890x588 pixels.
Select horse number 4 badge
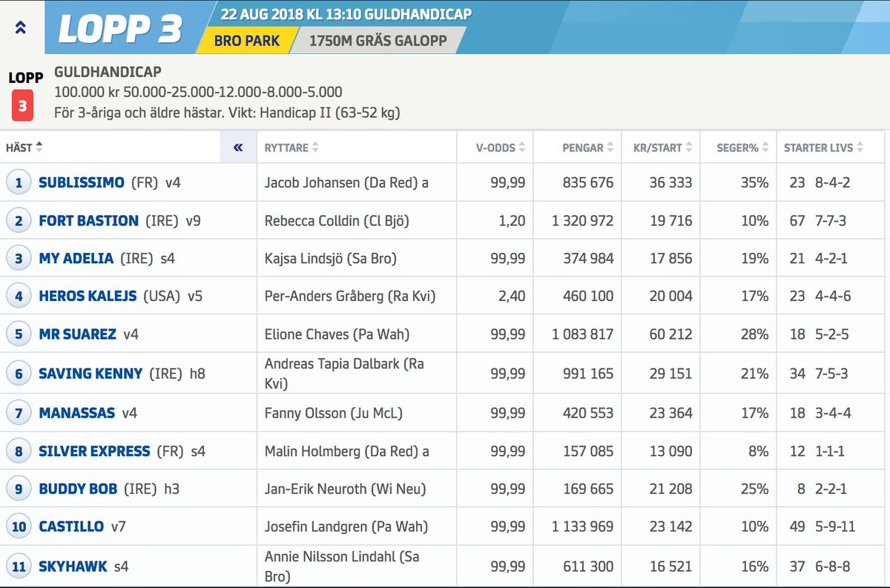point(19,297)
